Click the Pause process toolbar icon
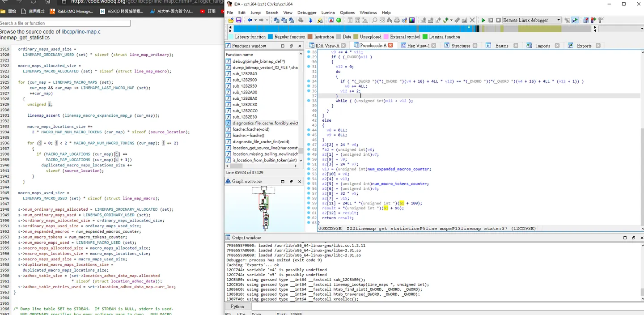 coord(491,20)
